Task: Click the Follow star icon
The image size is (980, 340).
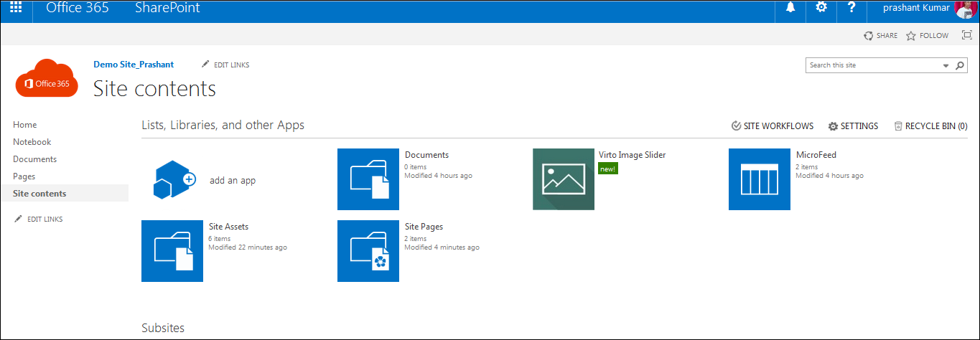Action: pyautogui.click(x=911, y=36)
